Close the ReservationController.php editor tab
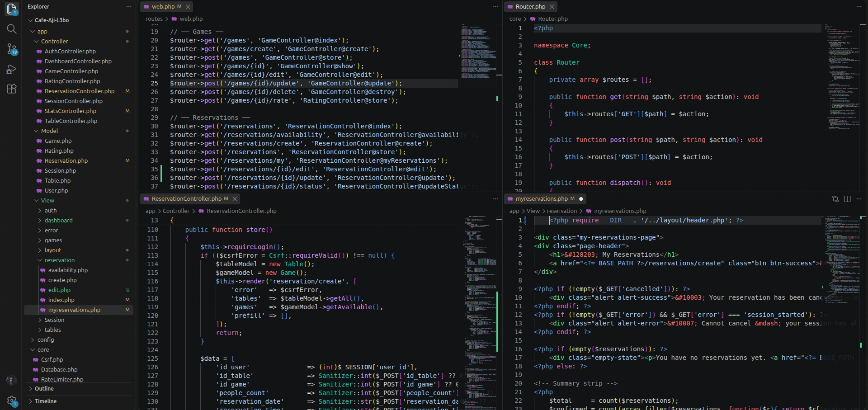The width and height of the screenshot is (868, 410). [235, 199]
